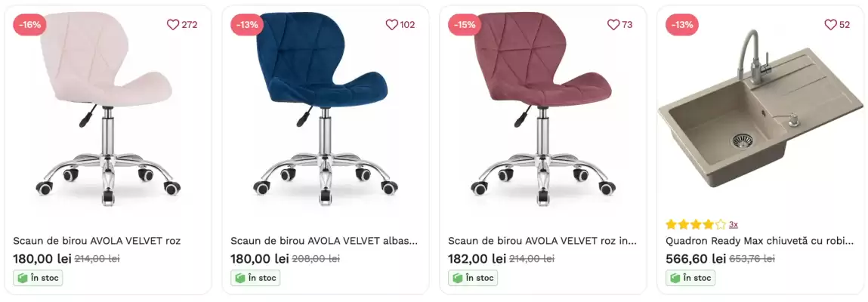Click În stoc label under sink

click(690, 278)
